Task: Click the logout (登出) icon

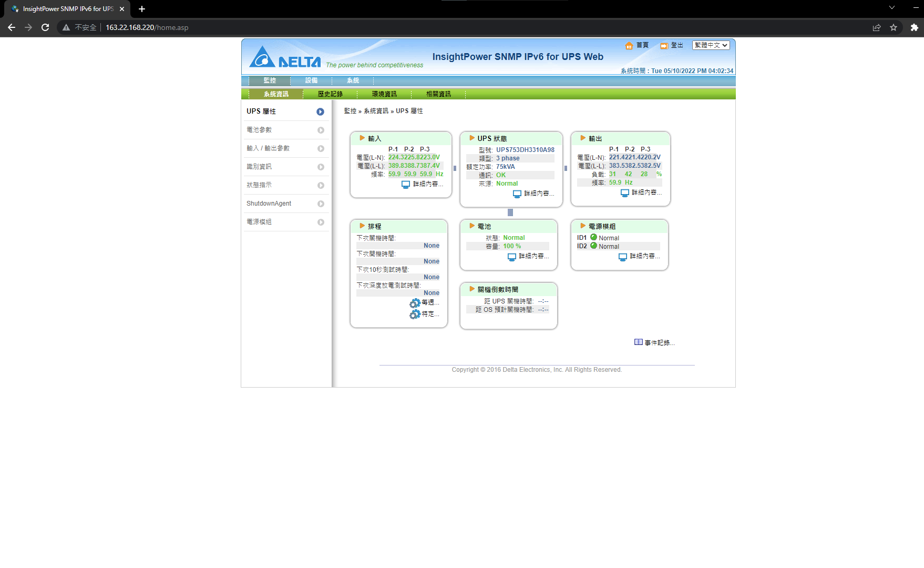Action: 664,46
